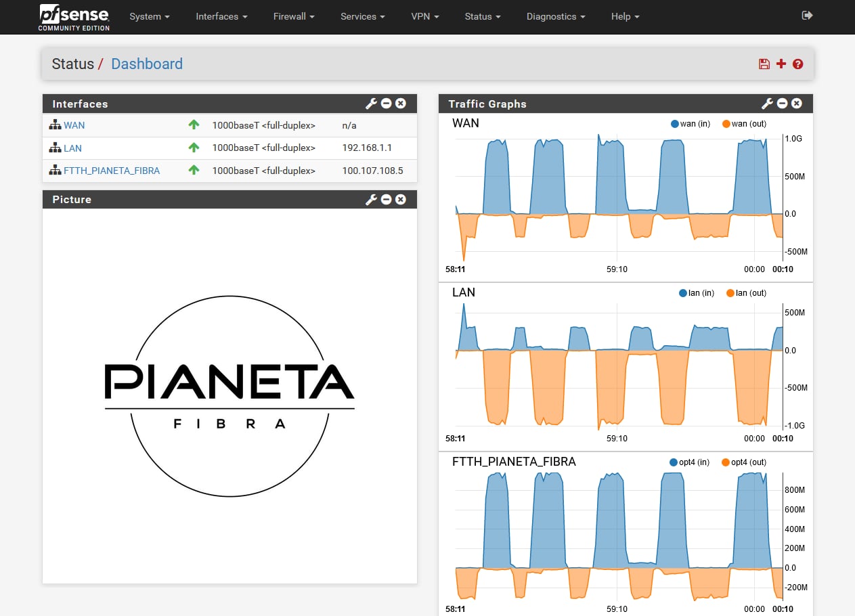Close the Picture widget
Viewport: 855px width, 616px height.
401,199
